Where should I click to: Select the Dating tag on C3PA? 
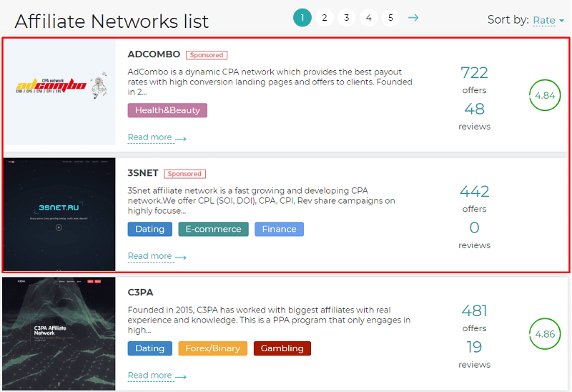pyautogui.click(x=150, y=348)
